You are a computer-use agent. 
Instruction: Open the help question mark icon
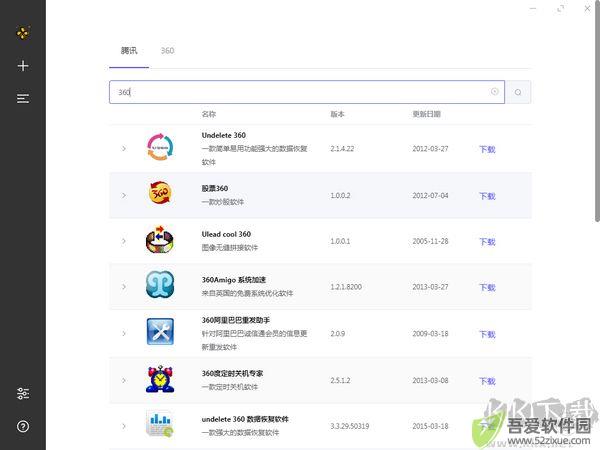[x=23, y=426]
